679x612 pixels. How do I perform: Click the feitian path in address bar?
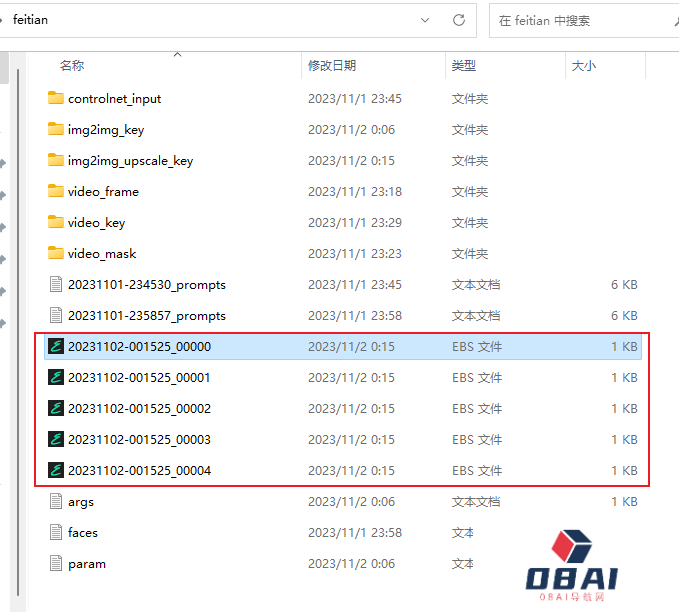click(x=31, y=20)
